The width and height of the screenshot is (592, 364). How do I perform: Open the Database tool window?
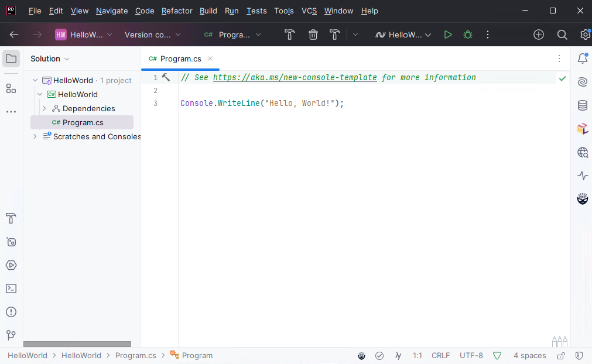[x=583, y=105]
